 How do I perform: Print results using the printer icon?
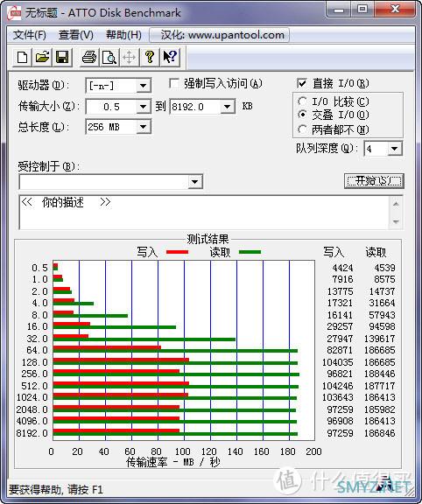point(89,58)
